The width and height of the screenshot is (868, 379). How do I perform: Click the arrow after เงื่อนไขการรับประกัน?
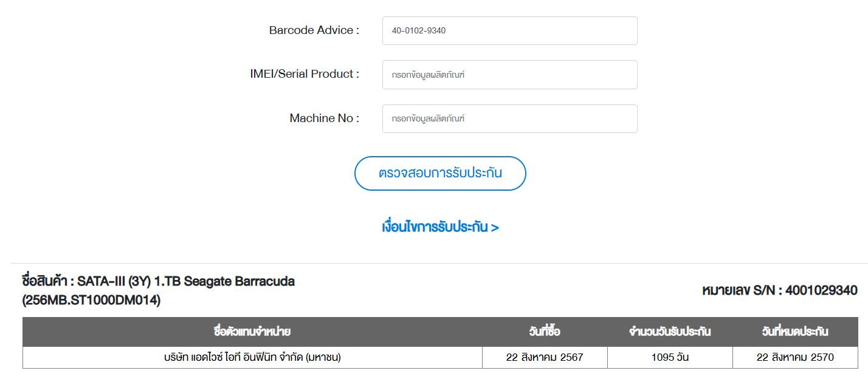pyautogui.click(x=495, y=228)
